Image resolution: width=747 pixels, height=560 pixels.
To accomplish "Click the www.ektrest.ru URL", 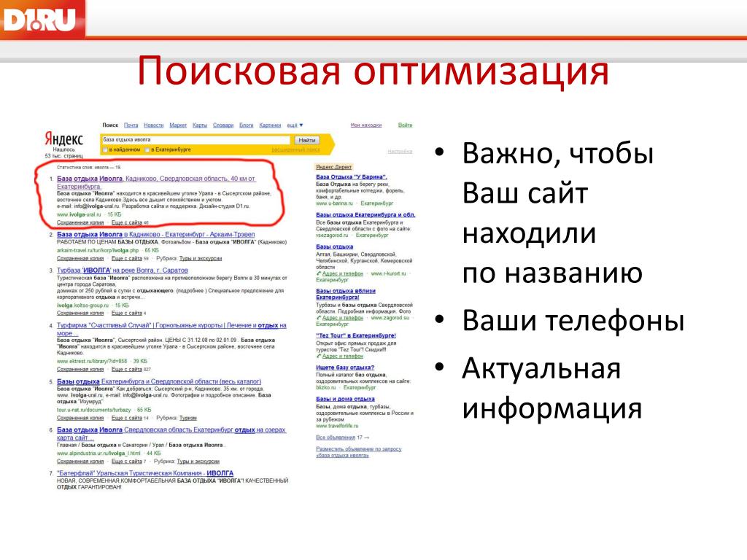I will (92, 362).
